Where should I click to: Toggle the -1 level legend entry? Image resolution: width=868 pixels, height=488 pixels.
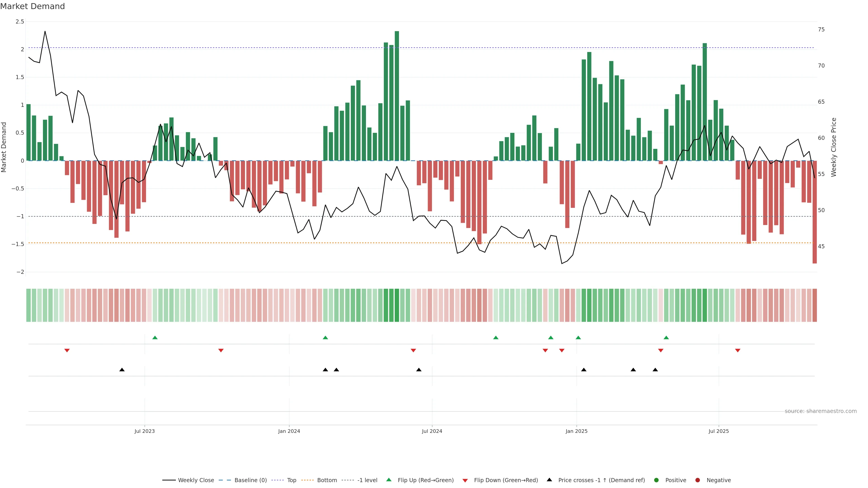coord(367,480)
